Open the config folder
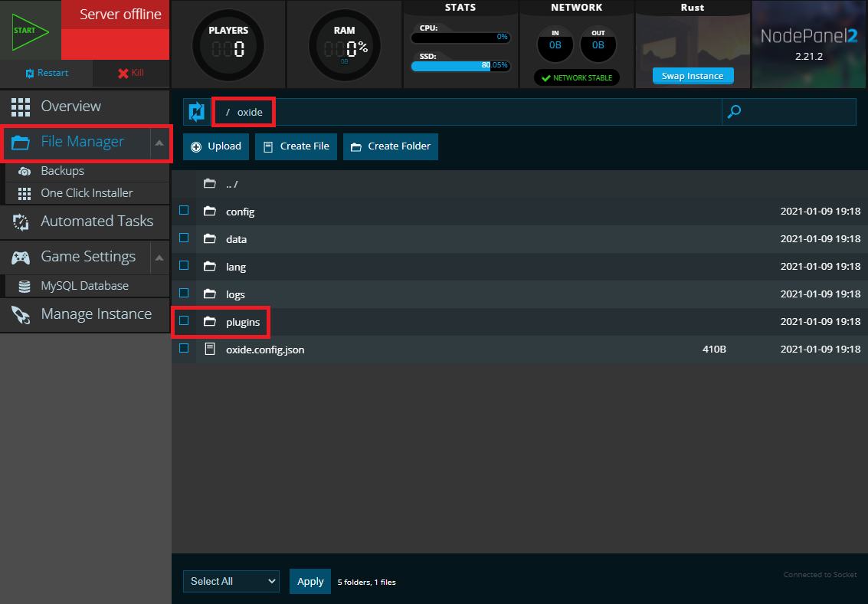 [x=241, y=212]
